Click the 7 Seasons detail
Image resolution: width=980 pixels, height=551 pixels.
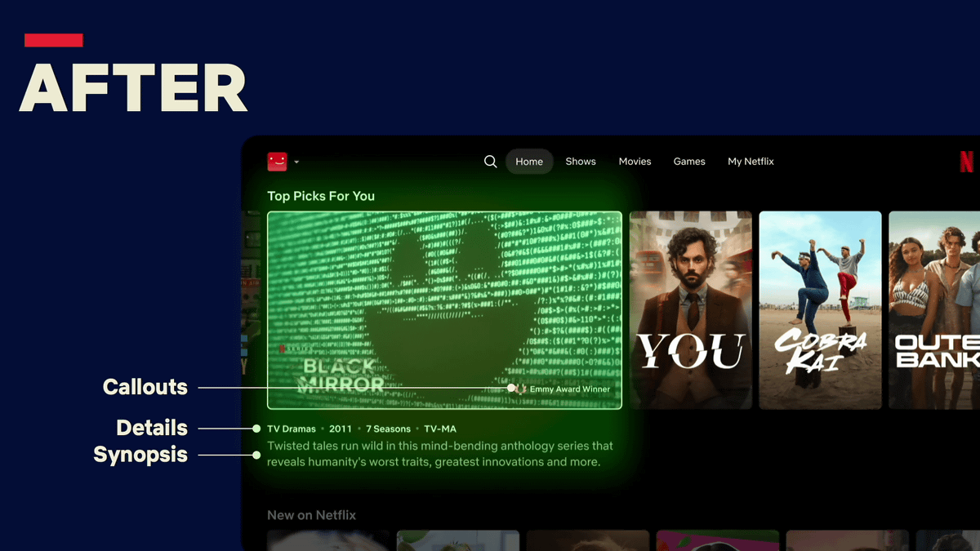point(388,429)
